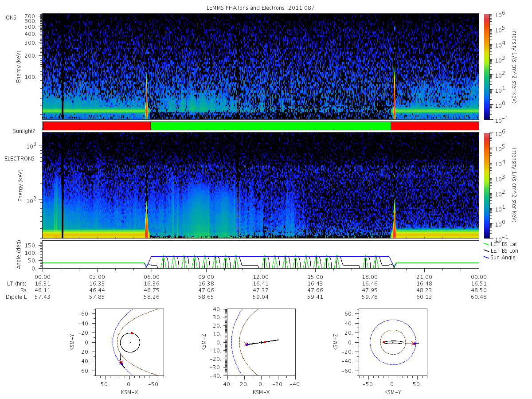Click the ELECTRONS panel label
Screen dimensions: 532x399
tap(19, 158)
